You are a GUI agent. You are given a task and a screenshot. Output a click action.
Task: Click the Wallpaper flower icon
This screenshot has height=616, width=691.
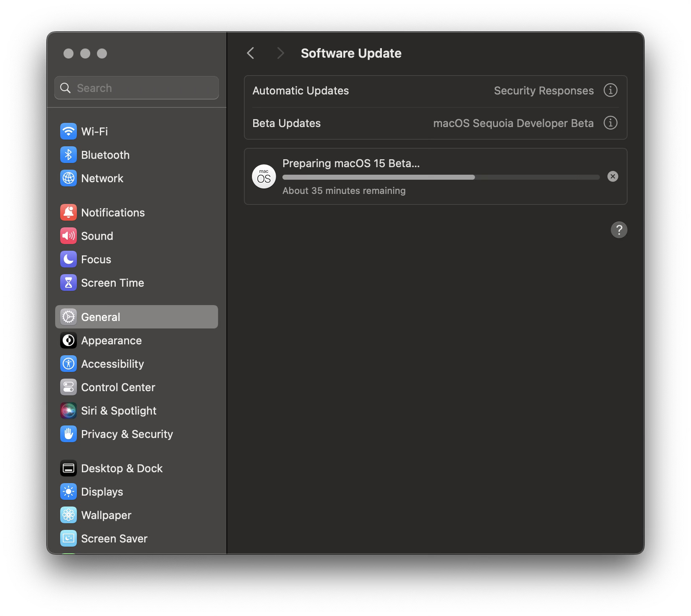[x=69, y=515]
